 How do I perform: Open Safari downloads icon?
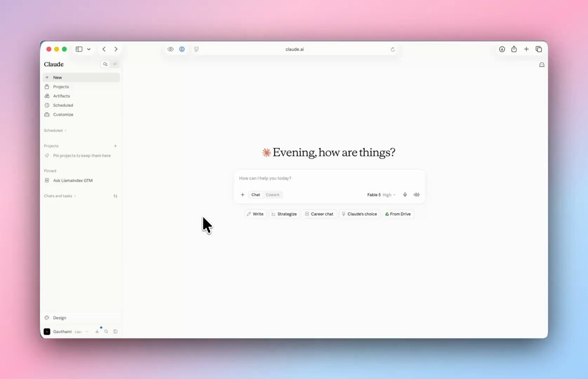click(x=502, y=49)
